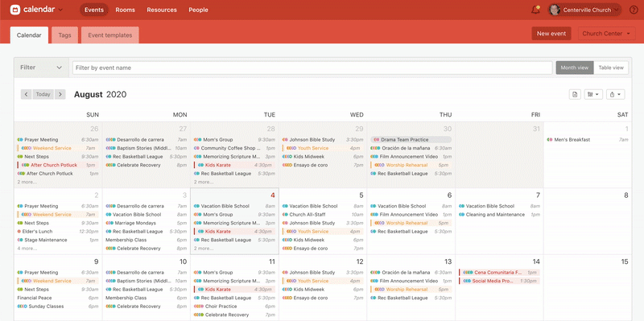This screenshot has width=644, height=321.
Task: Open the help question mark icon
Action: pyautogui.click(x=634, y=10)
